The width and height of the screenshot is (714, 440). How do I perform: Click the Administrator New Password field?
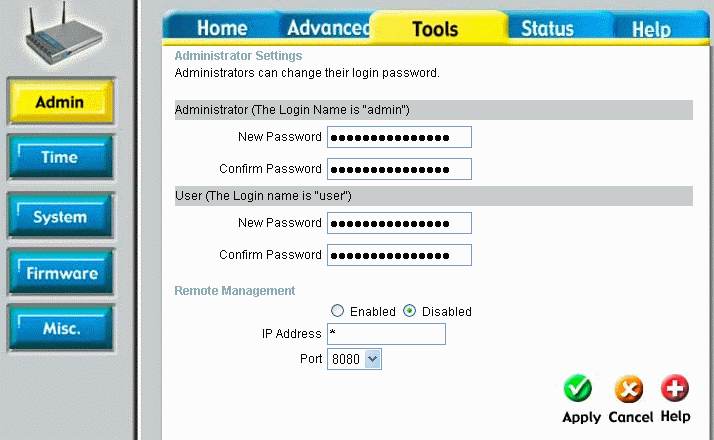coord(399,137)
